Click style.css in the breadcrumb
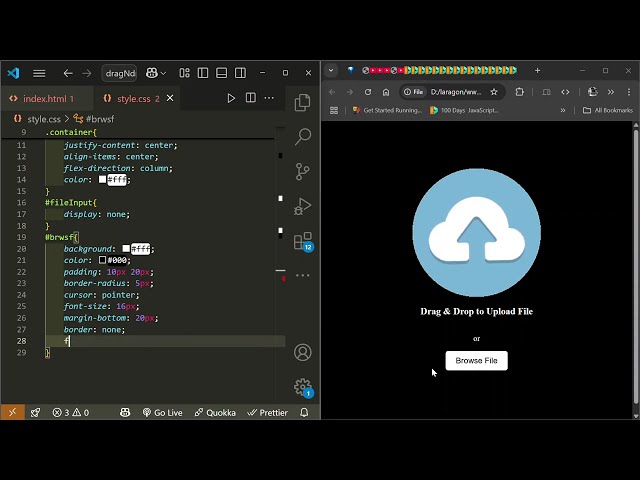The width and height of the screenshot is (640, 480). point(43,119)
